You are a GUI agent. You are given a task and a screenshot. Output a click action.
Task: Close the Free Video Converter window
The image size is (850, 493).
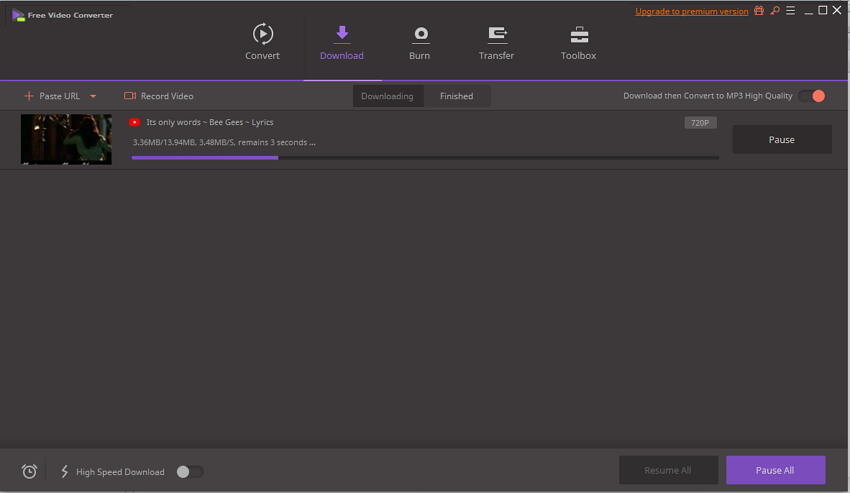click(x=837, y=10)
